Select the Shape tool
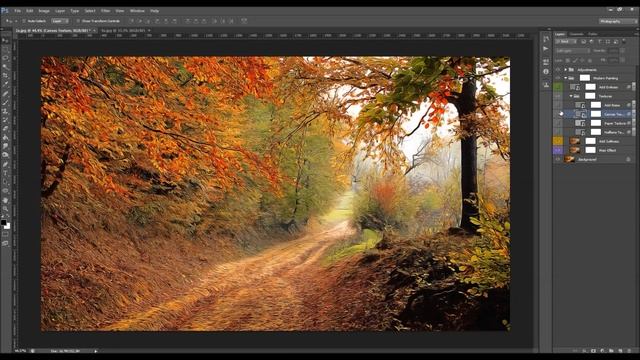Viewport: 640px width, 360px height. click(5, 191)
